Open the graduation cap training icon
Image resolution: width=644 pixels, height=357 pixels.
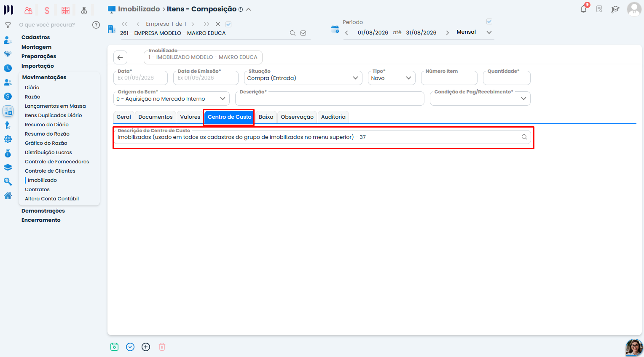coord(615,9)
